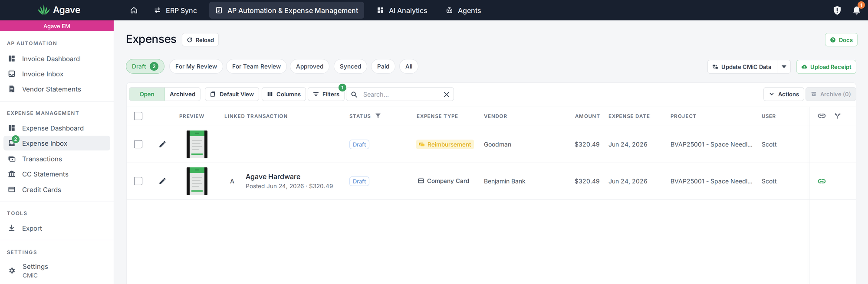This screenshot has height=284, width=868.
Task: Select the Draft status tab
Action: pyautogui.click(x=145, y=66)
